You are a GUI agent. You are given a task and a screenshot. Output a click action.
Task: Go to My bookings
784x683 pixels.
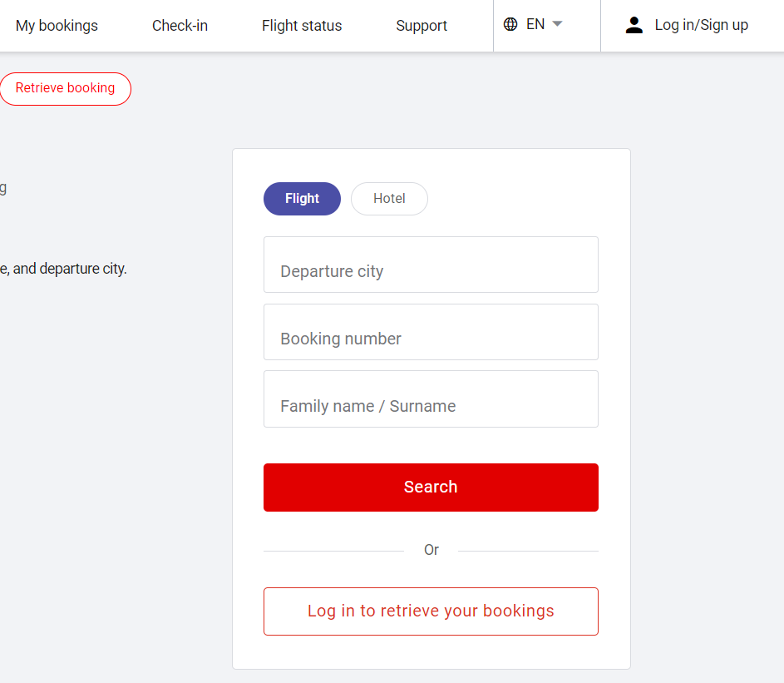coord(57,26)
